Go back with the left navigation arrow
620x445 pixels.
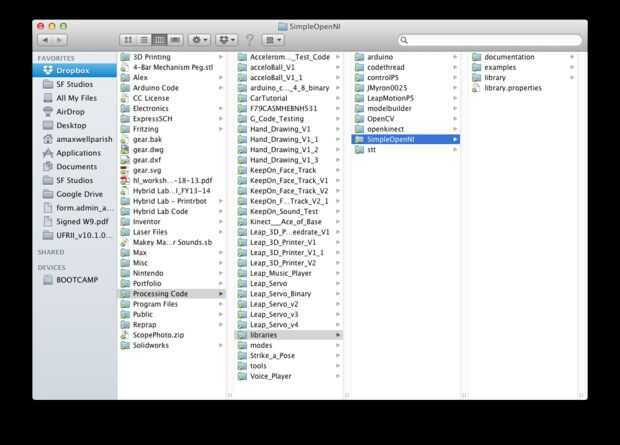45,40
